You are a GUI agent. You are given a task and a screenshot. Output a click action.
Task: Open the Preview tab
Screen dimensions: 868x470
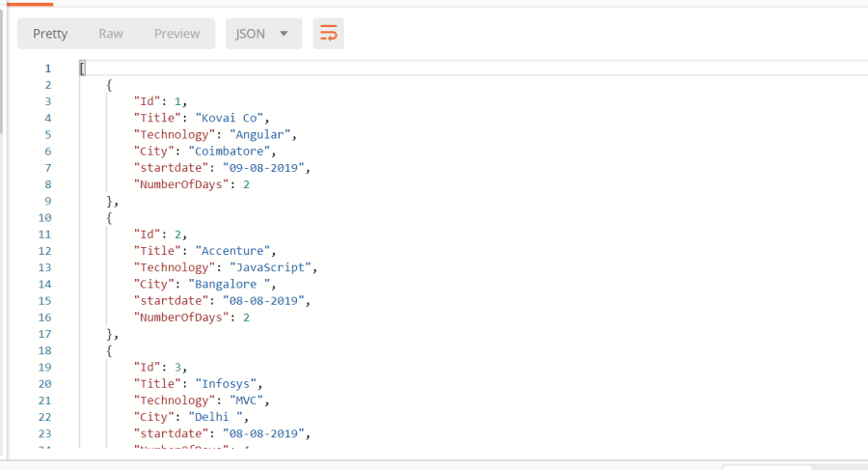[176, 34]
